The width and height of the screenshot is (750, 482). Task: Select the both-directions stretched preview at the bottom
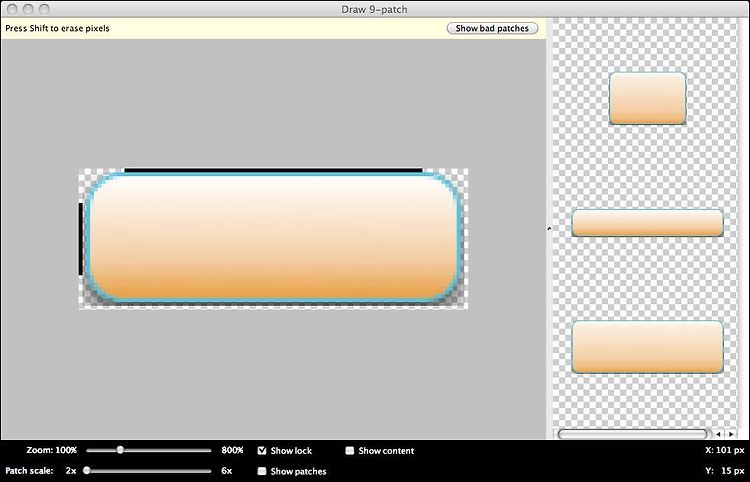pyautogui.click(x=648, y=347)
